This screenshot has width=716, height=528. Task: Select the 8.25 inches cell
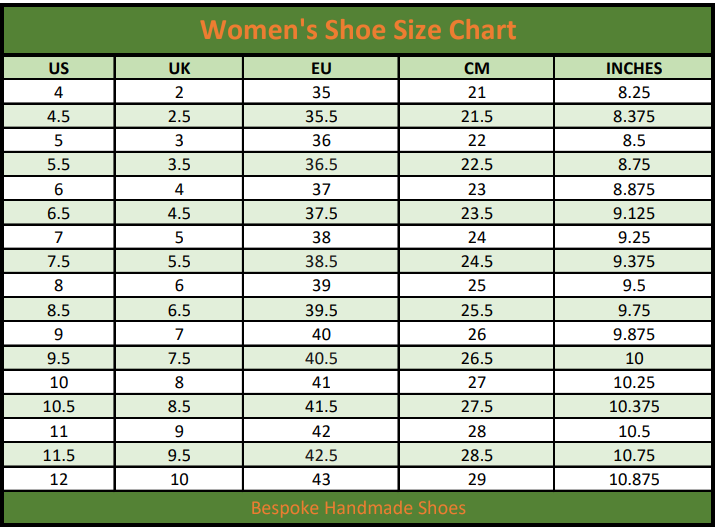point(633,92)
